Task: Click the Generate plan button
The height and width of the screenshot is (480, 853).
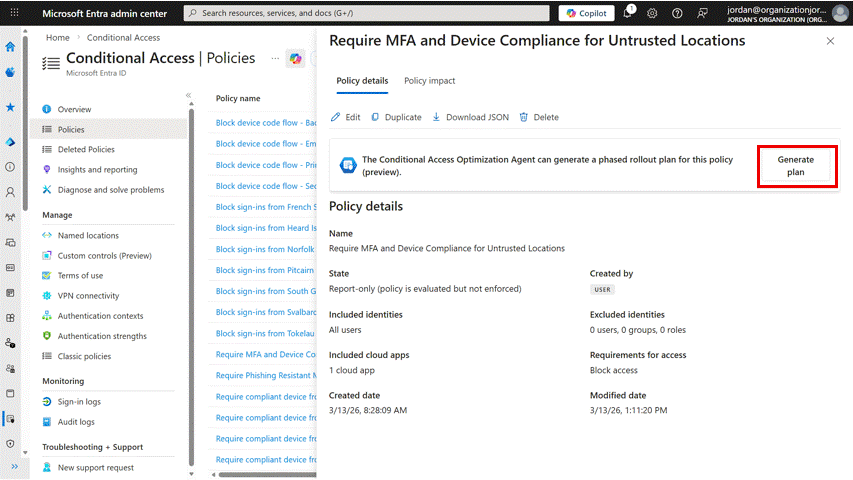Action: coord(795,166)
